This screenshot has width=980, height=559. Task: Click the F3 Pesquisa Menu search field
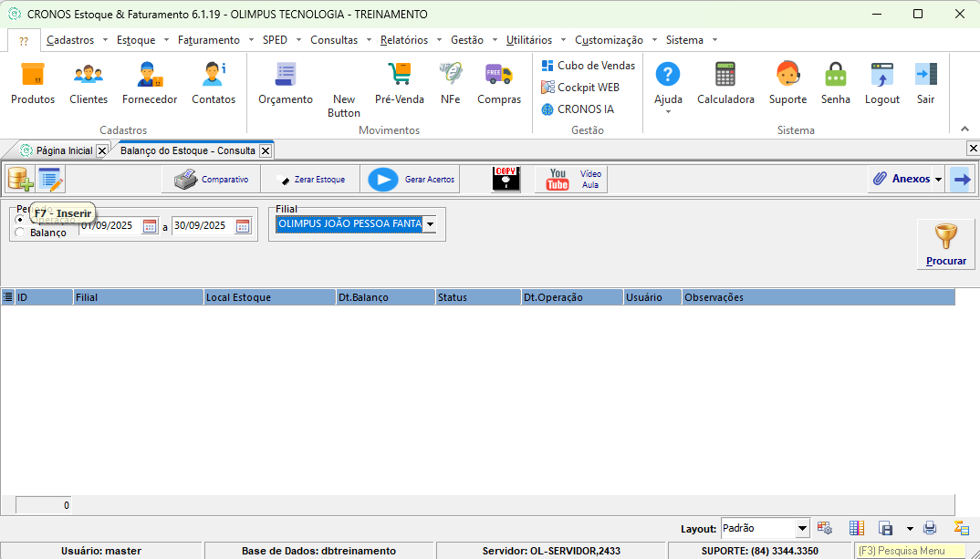tap(909, 551)
